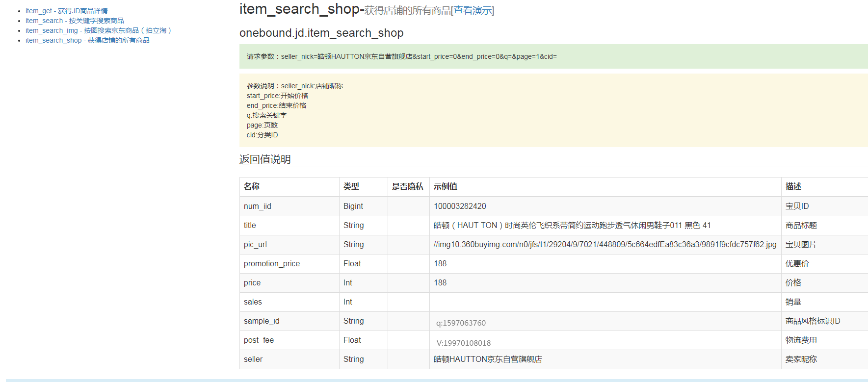868x382 pixels.
Task: Select the V:19970108018 example value
Action: tap(464, 343)
